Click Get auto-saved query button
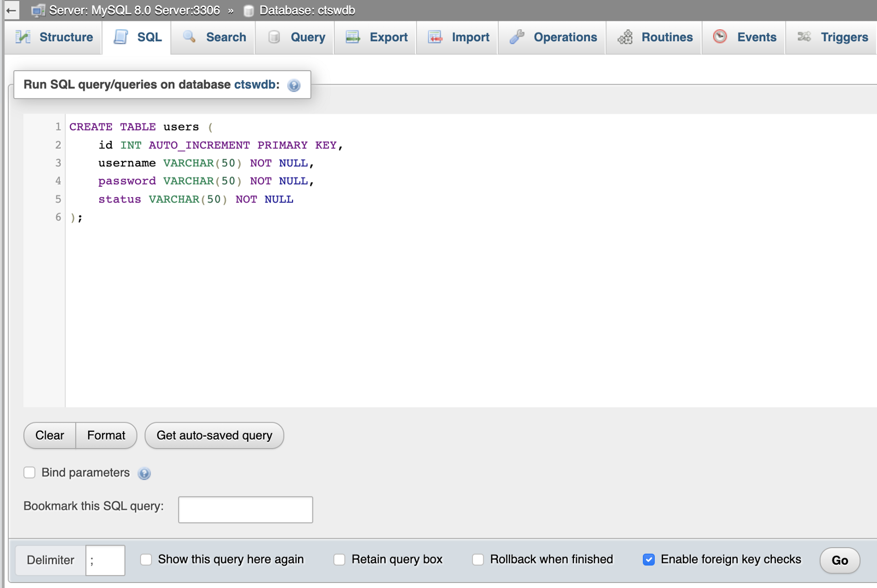 point(214,436)
